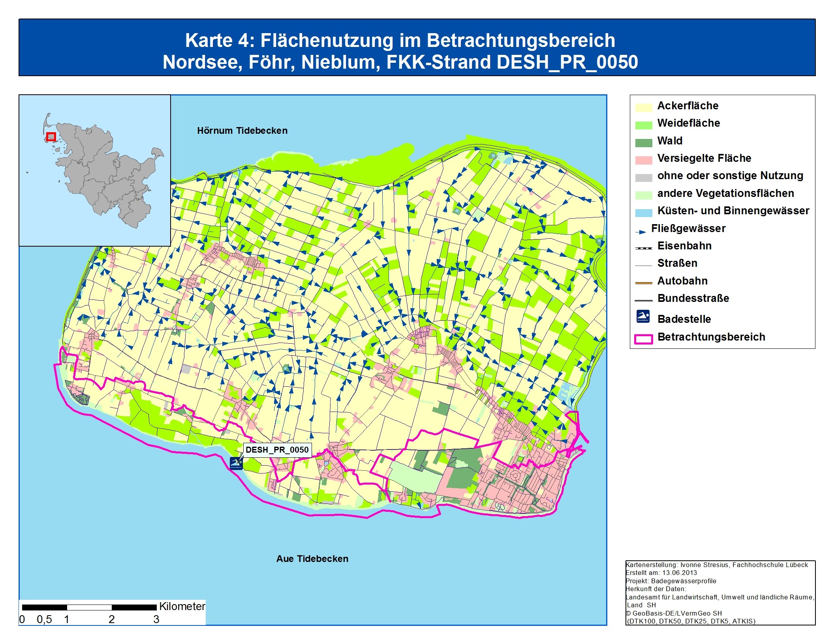The image size is (834, 644).
Task: Click the legend text 'Weidefläche'
Action: click(x=689, y=123)
